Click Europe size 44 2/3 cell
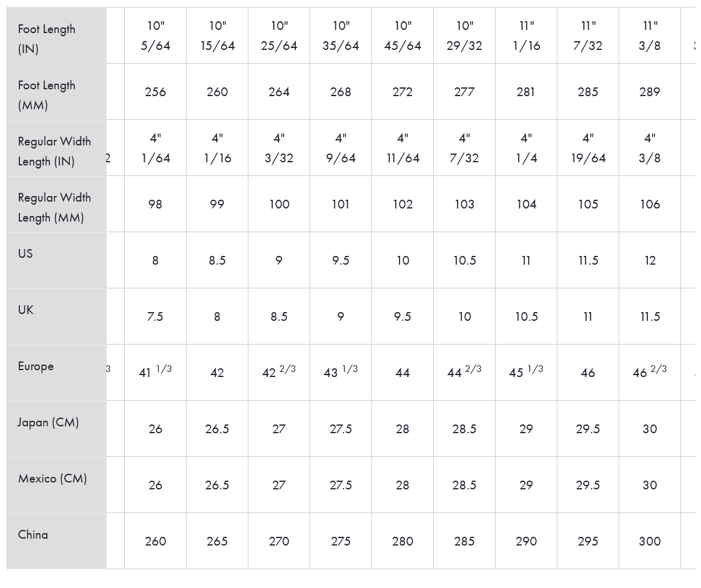Viewport: 701px width, 588px height. pyautogui.click(x=464, y=372)
